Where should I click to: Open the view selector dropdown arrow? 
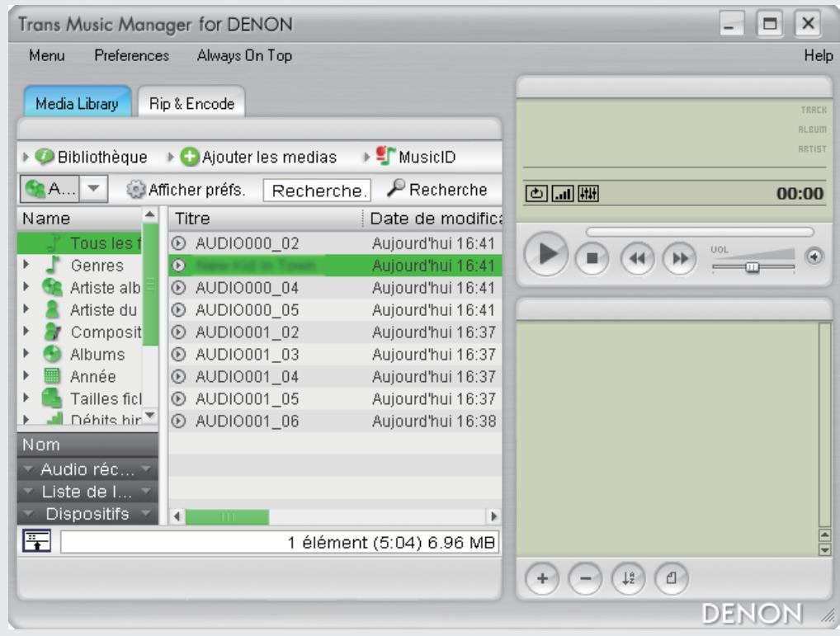pyautogui.click(x=94, y=188)
